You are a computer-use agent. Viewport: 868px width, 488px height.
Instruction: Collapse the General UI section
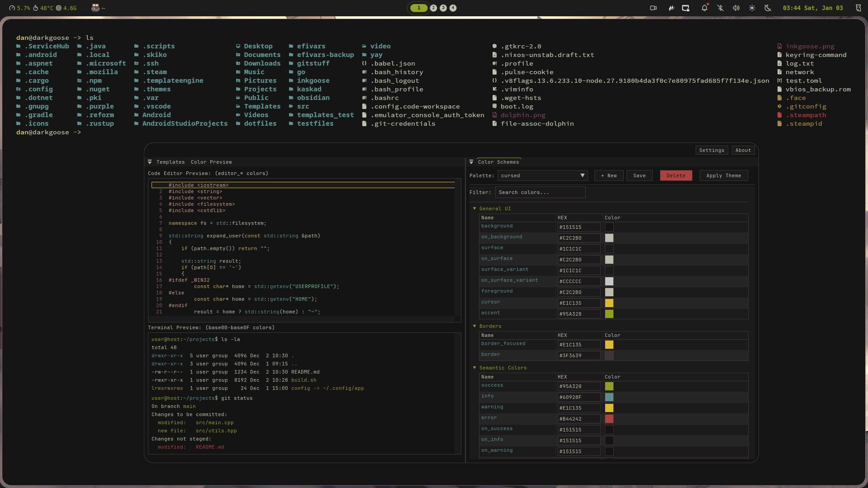474,208
